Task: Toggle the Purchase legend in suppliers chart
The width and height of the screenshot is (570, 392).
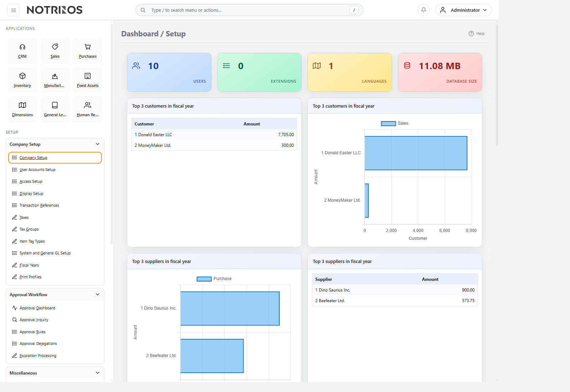Action: 214,279
